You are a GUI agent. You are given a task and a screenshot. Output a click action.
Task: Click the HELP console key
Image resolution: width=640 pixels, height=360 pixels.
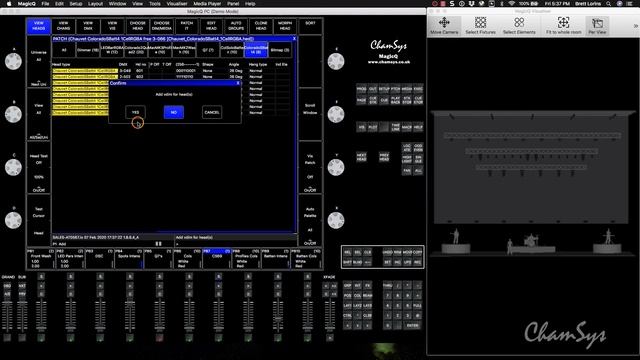[418, 127]
